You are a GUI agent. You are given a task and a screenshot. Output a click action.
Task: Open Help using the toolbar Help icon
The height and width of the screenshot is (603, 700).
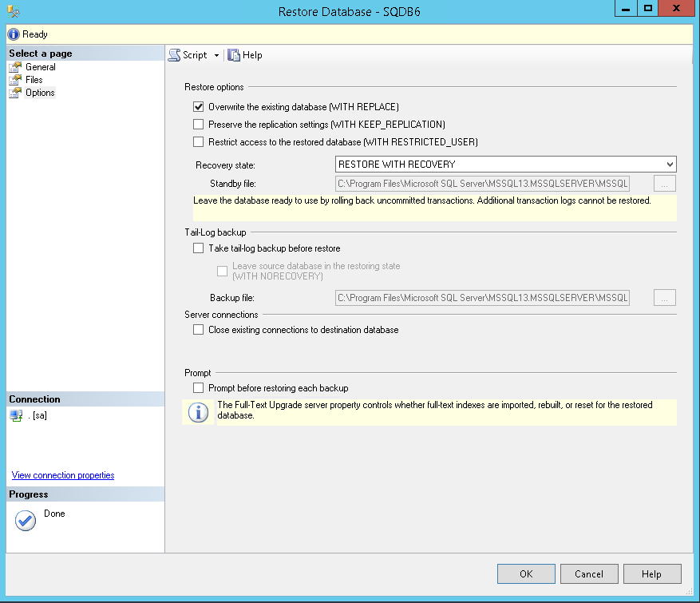point(234,54)
